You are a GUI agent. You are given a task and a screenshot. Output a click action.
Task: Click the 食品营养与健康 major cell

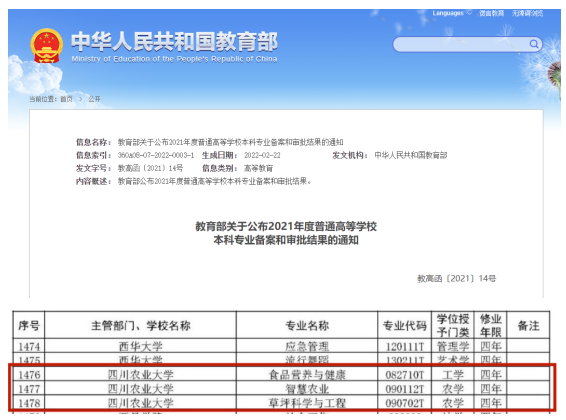[x=307, y=375]
